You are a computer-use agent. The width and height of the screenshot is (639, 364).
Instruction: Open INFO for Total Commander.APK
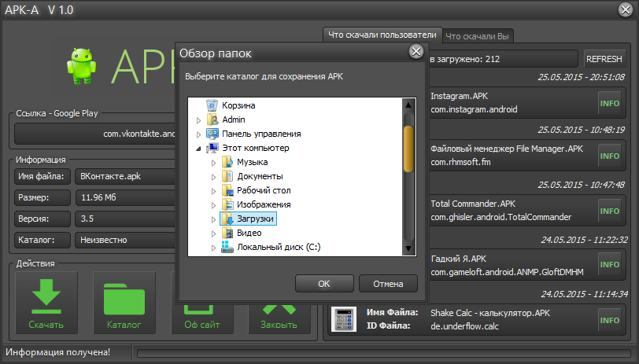(610, 211)
